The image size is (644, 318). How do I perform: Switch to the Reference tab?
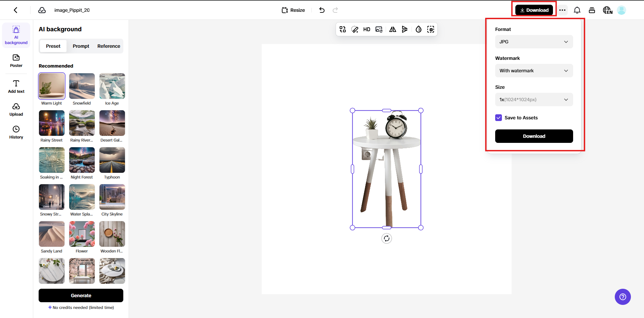(x=109, y=46)
